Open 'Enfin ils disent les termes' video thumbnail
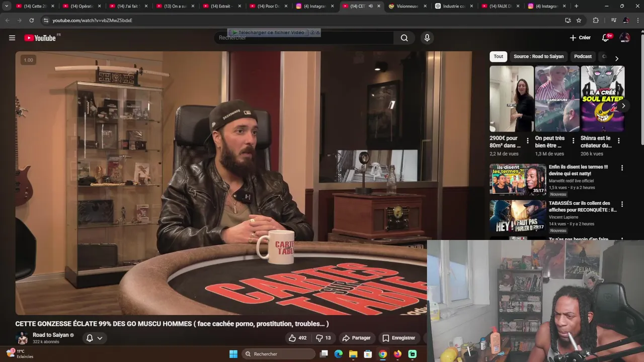Screen dimensions: 644x362 click(x=518, y=179)
